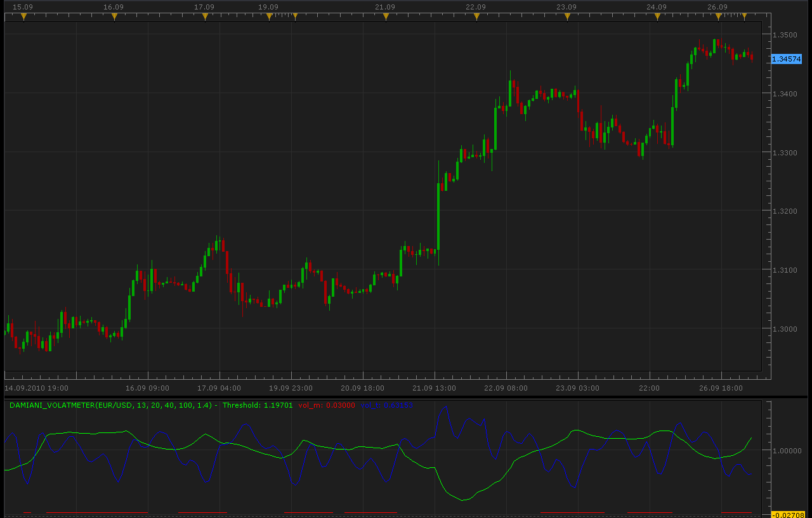Select the 14.09.2010 19:00 time axis label

pos(36,387)
